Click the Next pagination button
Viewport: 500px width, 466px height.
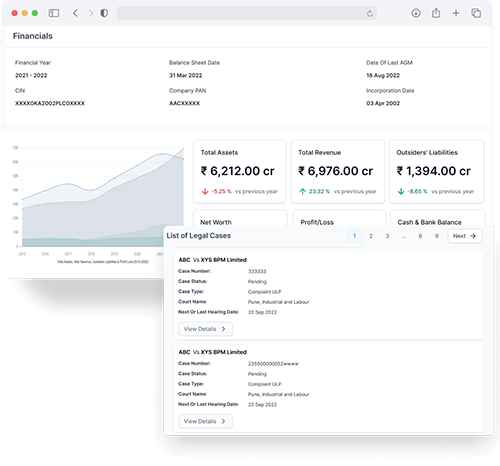click(465, 236)
